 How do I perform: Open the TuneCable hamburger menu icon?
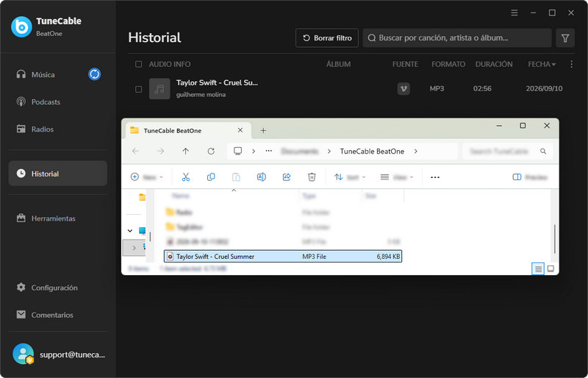click(x=514, y=13)
